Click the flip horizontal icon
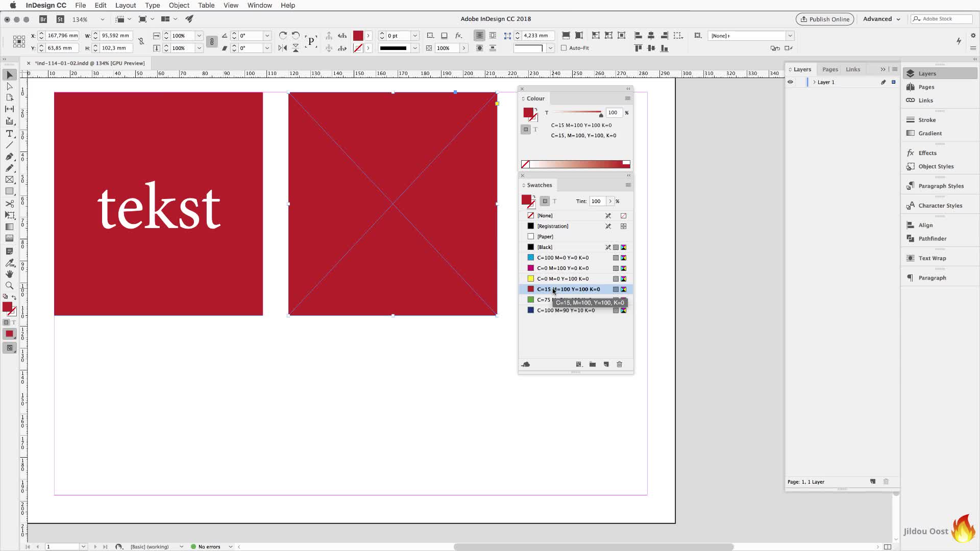The height and width of the screenshot is (551, 980). (282, 48)
